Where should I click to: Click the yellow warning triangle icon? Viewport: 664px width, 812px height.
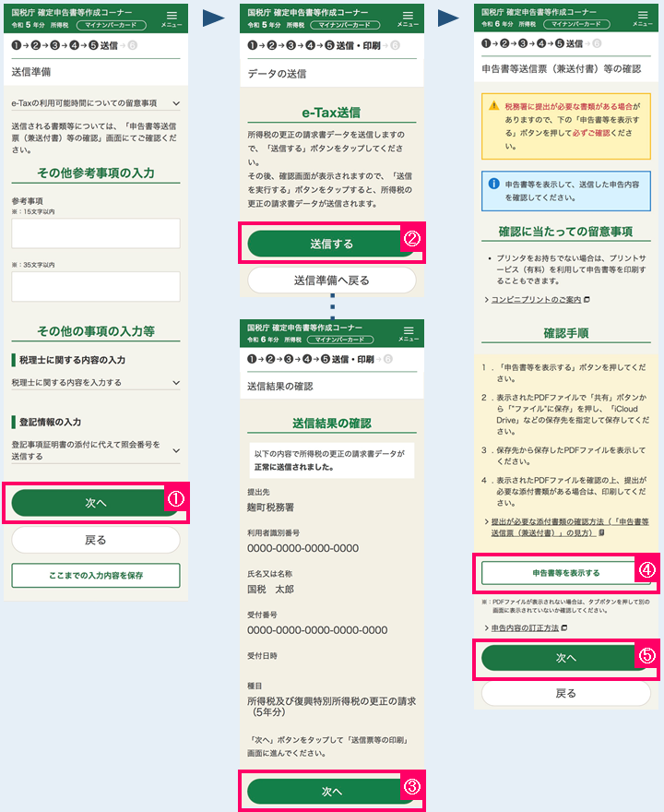(x=494, y=105)
